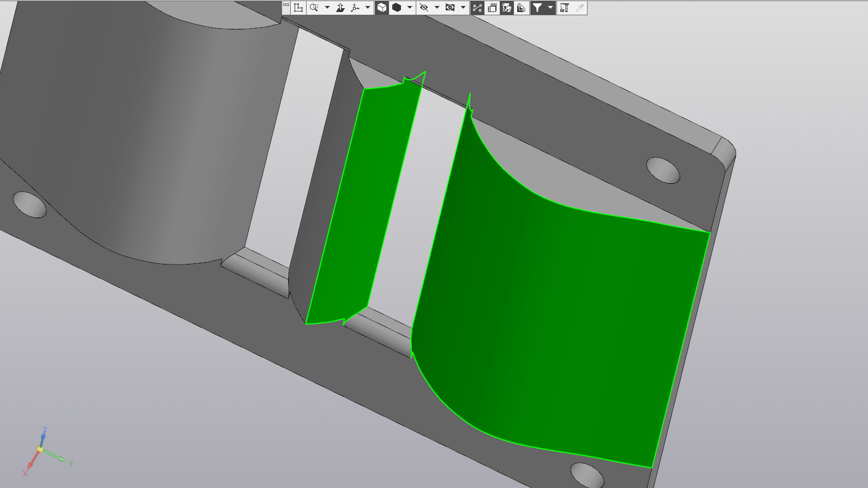Viewport: 868px width, 488px height.
Task: Toggle the hide objects crossed-eye icon
Action: [x=424, y=8]
